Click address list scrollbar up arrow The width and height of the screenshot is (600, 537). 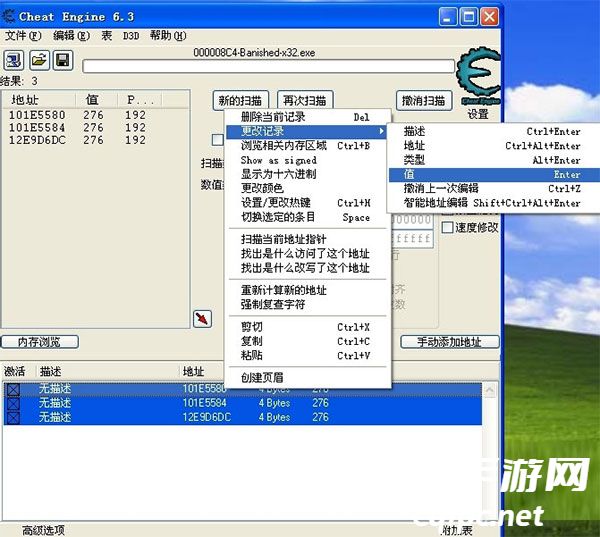tap(489, 390)
